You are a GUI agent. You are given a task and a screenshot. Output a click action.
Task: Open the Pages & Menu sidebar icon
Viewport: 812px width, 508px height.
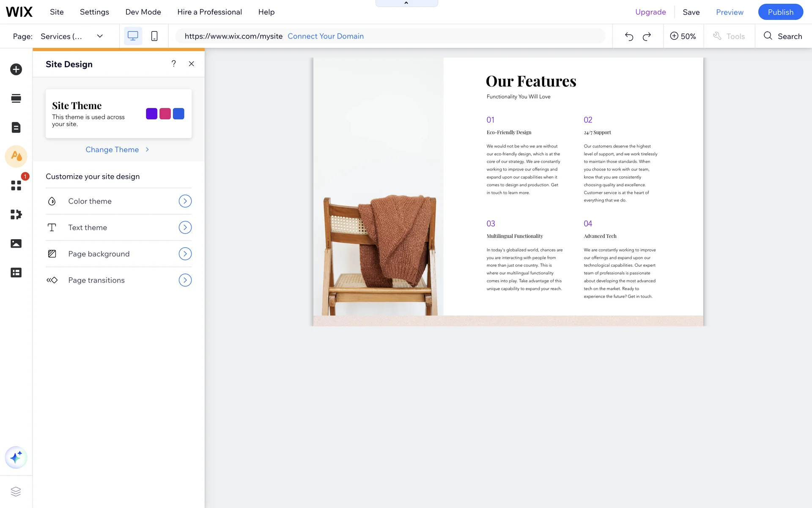click(16, 127)
